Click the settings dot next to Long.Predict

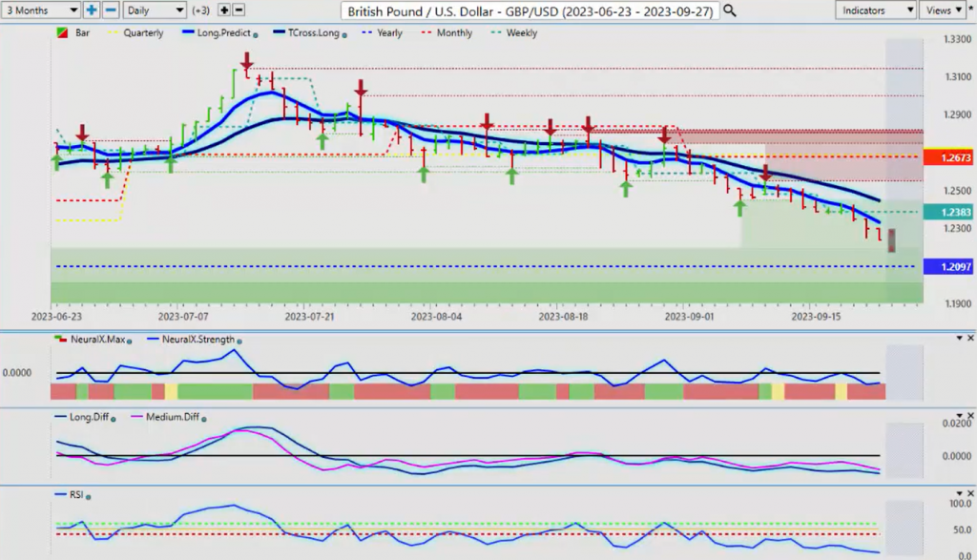[x=256, y=35]
